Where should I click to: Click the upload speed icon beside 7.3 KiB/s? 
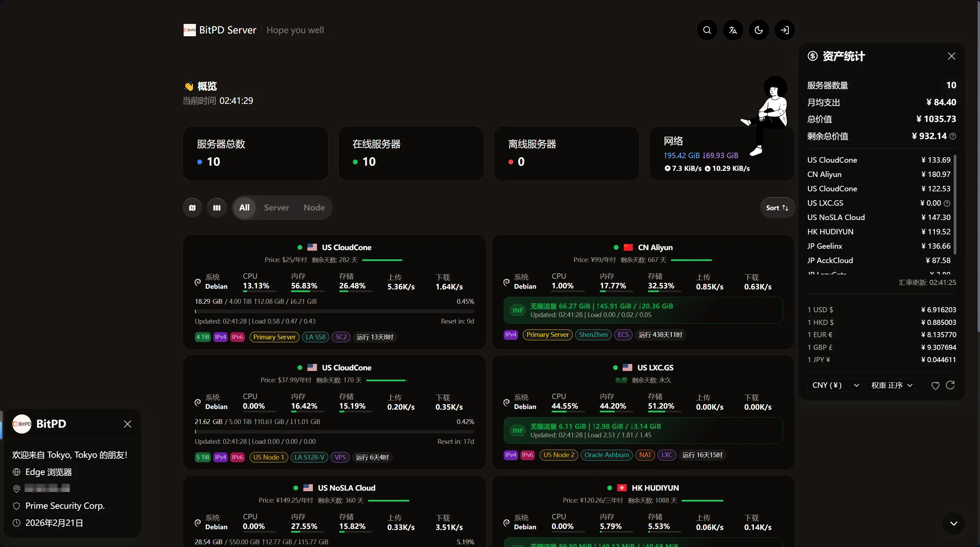click(667, 168)
